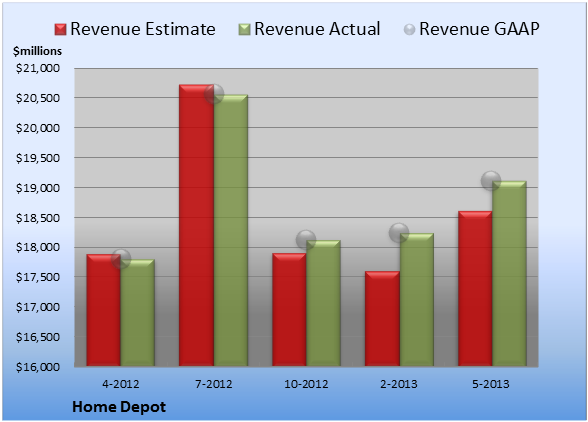
Task: Select the Revenue GAAP legend label
Action: pos(479,29)
